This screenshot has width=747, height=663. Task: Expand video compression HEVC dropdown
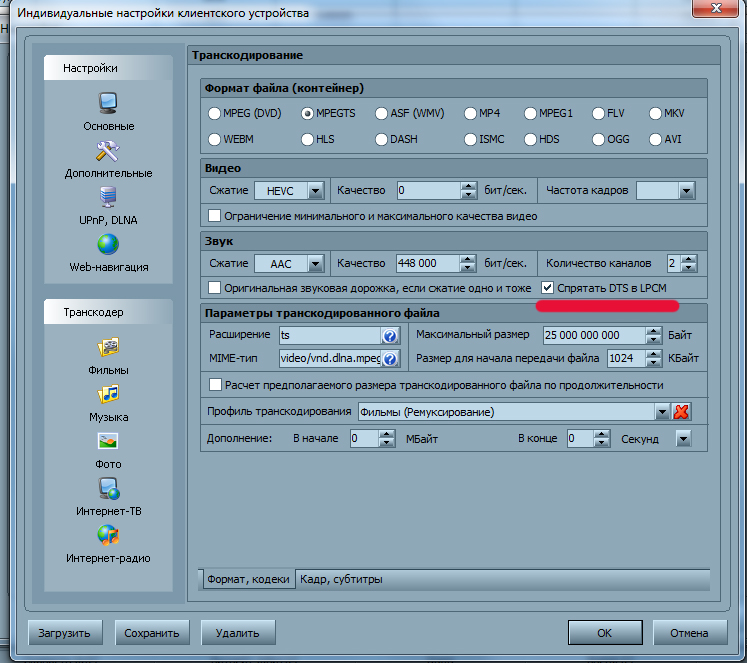(x=315, y=190)
